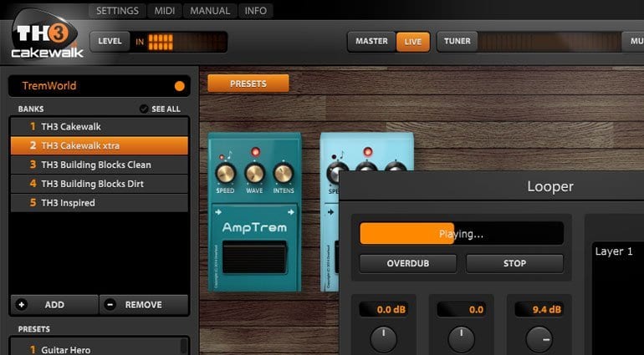This screenshot has height=355, width=644.
Task: Click the AmpTrem red power LED
Action: 255,152
